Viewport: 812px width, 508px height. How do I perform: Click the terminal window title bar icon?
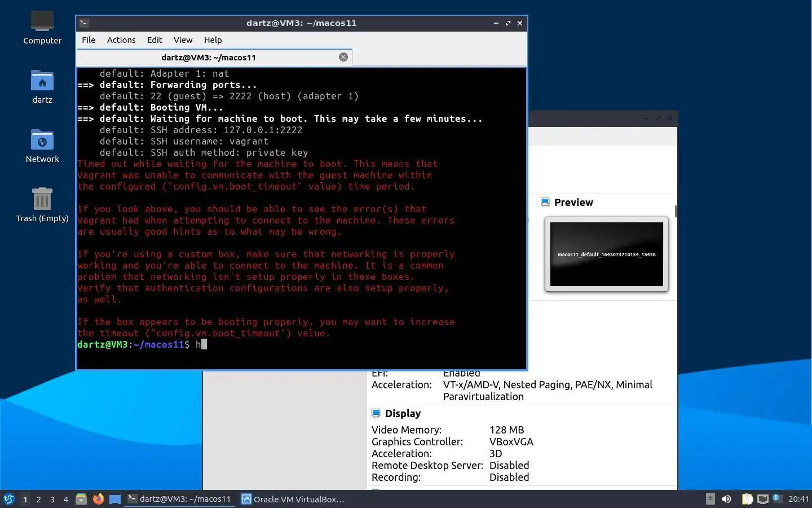point(84,23)
